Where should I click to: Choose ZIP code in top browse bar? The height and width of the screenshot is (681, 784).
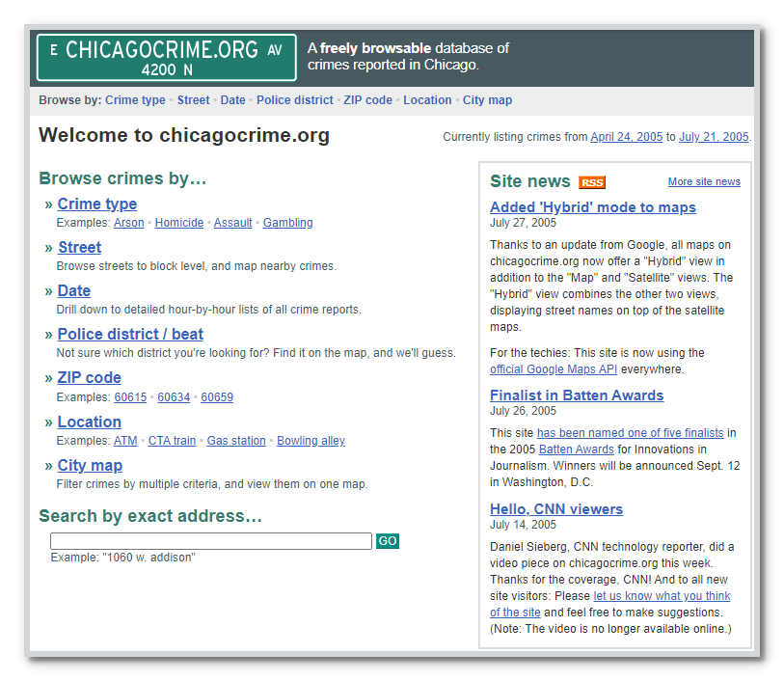pos(368,100)
